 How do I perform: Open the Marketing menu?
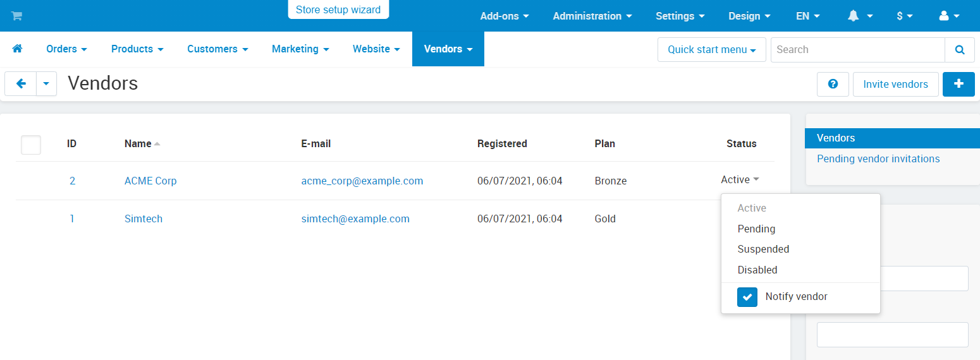tap(300, 49)
